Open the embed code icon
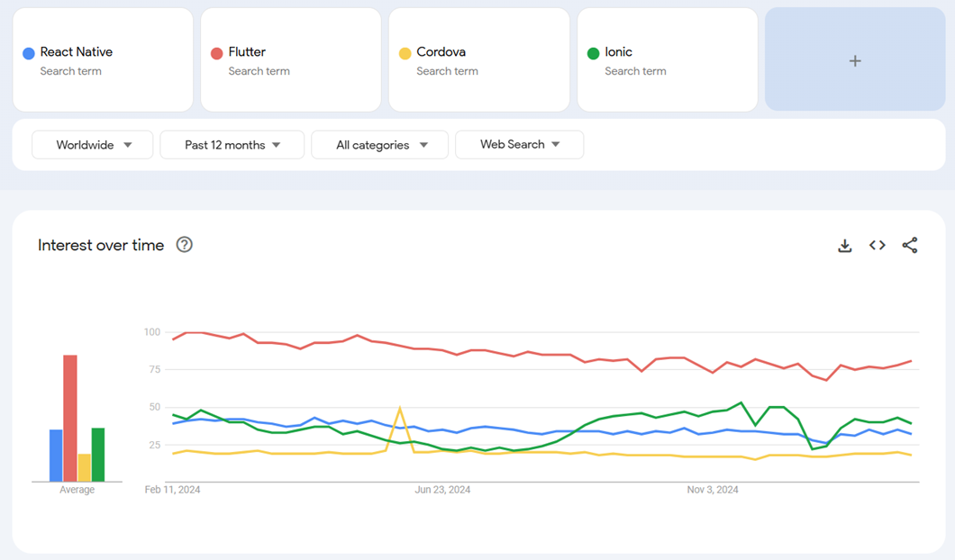Screen dimensions: 955x560 (x=877, y=245)
